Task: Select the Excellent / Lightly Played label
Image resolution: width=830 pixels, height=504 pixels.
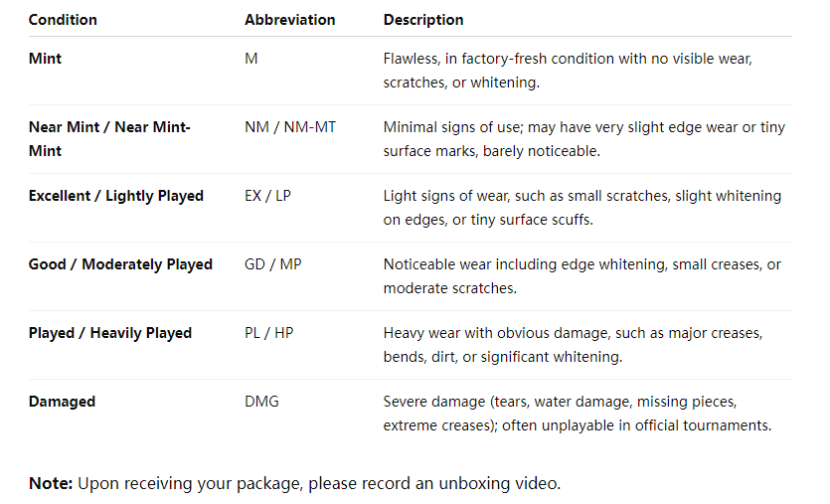Action: (115, 196)
